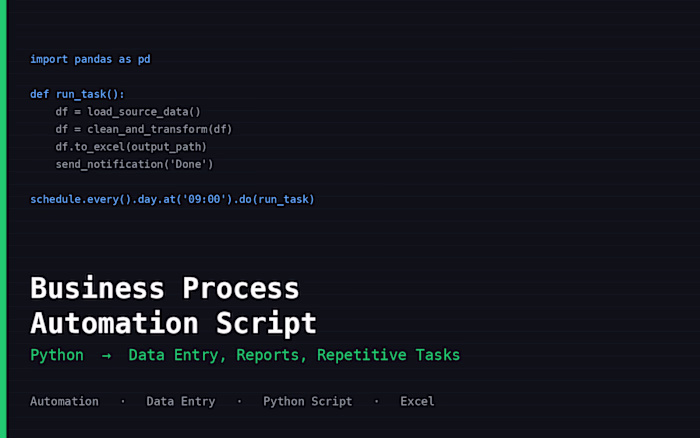Image resolution: width=700 pixels, height=438 pixels.
Task: Click the 'Business Process' heading line
Action: (x=165, y=288)
